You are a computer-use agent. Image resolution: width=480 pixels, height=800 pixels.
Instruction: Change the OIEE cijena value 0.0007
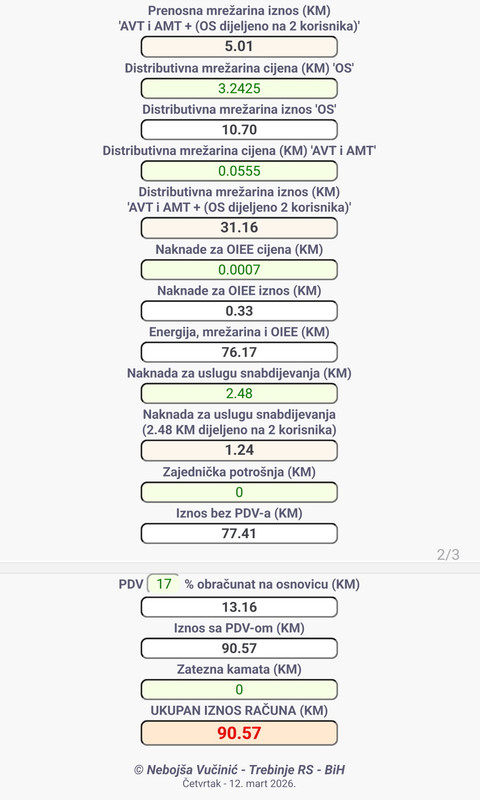pos(239,269)
